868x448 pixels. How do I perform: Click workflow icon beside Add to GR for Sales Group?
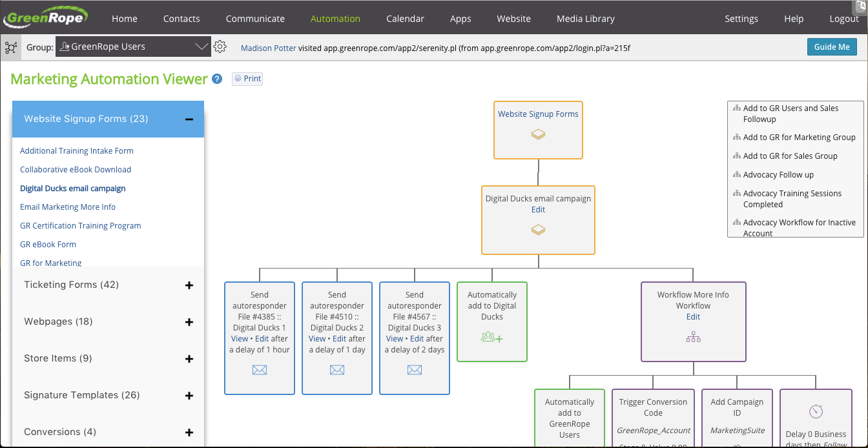click(737, 156)
